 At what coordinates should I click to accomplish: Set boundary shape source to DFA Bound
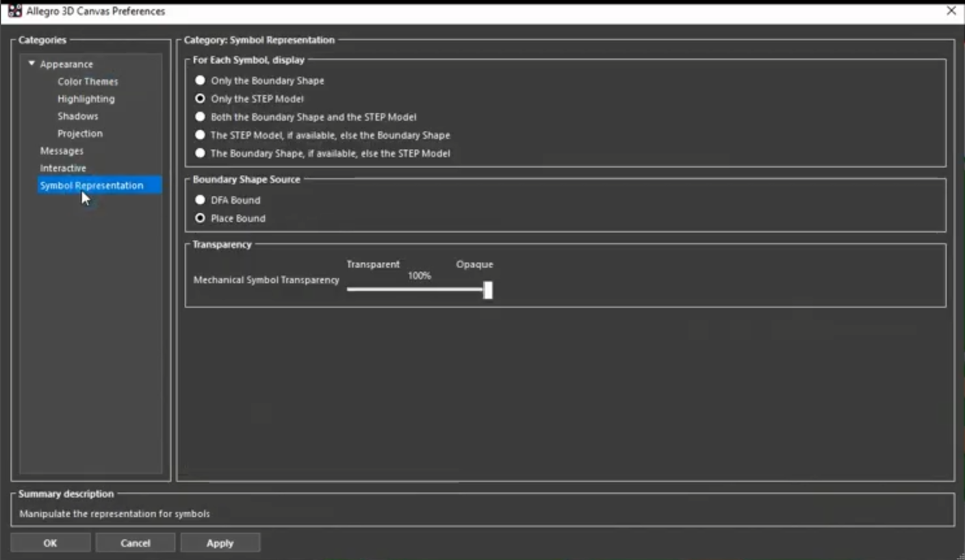click(x=200, y=200)
